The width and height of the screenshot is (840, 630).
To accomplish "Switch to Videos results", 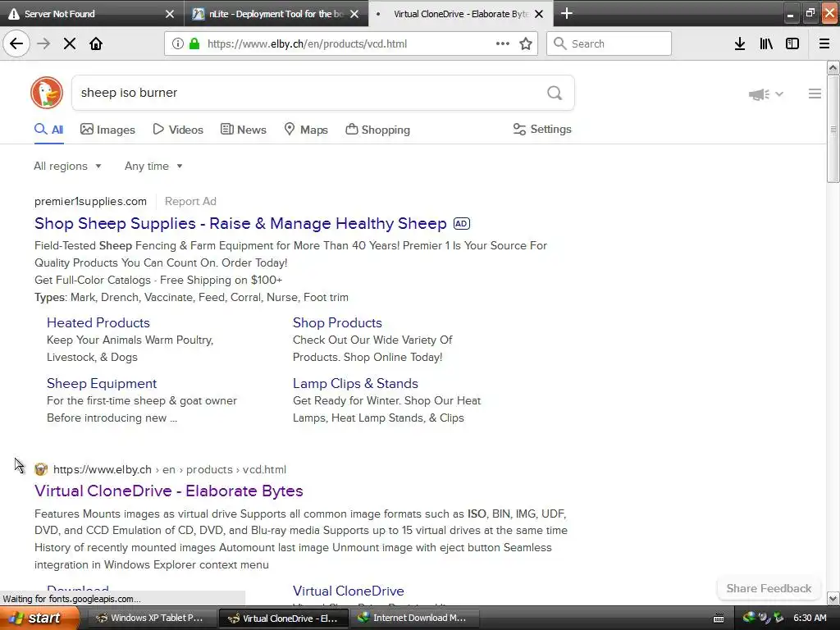I will click(178, 130).
